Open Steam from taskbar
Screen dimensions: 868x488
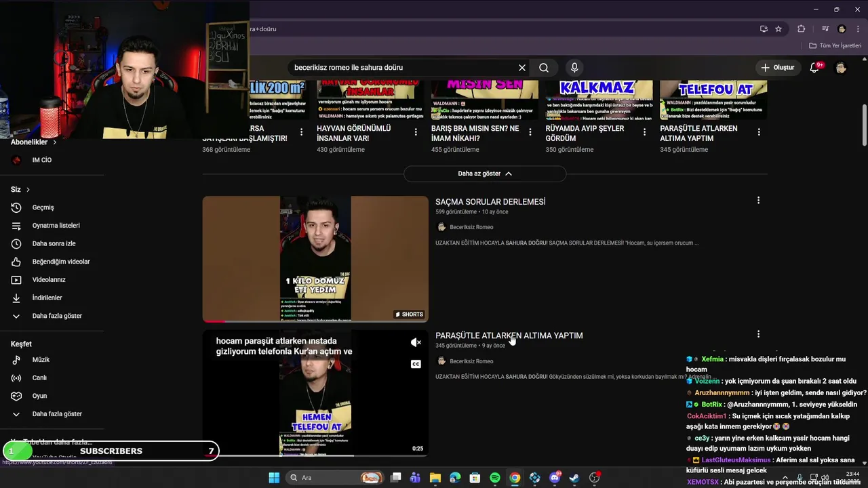574,478
